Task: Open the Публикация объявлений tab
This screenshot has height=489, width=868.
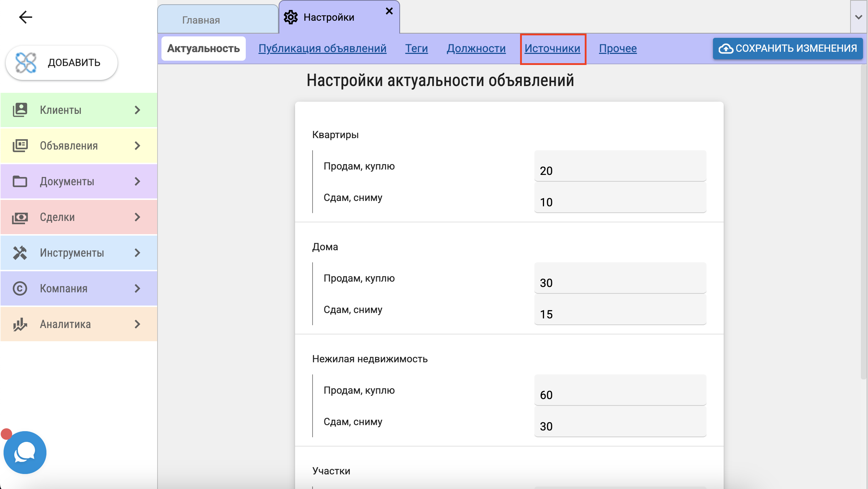Action: pyautogui.click(x=322, y=48)
